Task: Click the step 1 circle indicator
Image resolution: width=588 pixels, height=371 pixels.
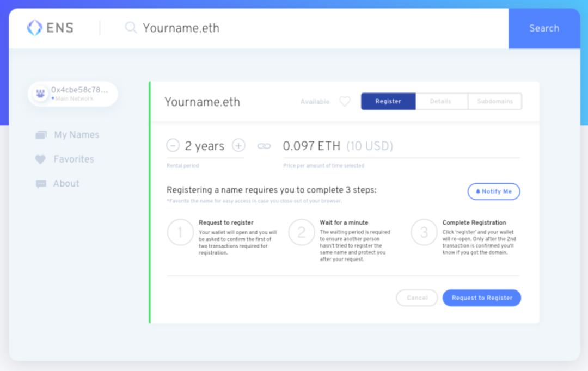Action: (180, 233)
